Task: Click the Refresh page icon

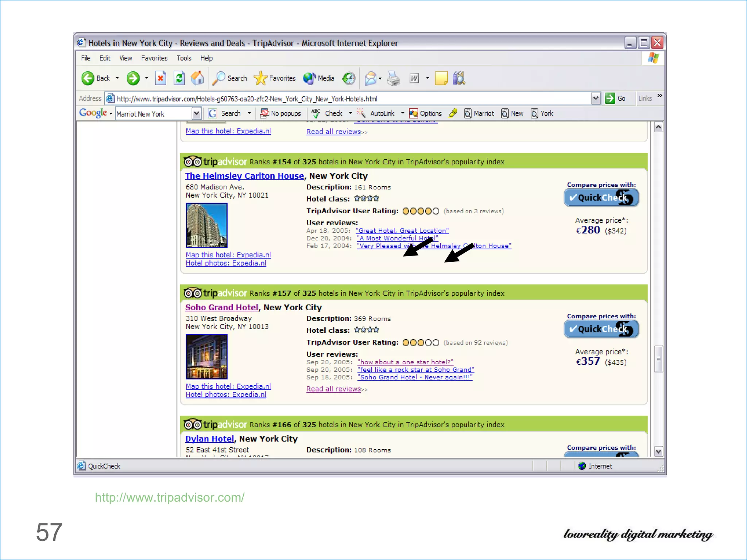Action: (x=179, y=78)
